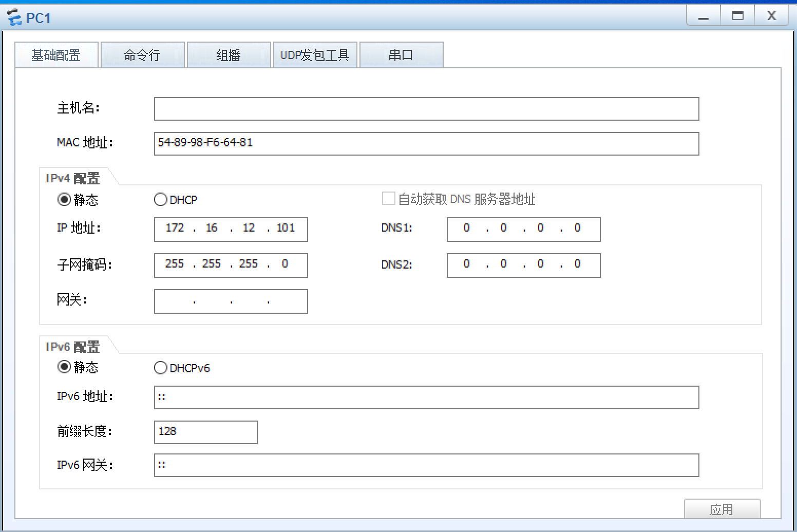Select the DHCP radio button
The width and height of the screenshot is (797, 532).
160,199
